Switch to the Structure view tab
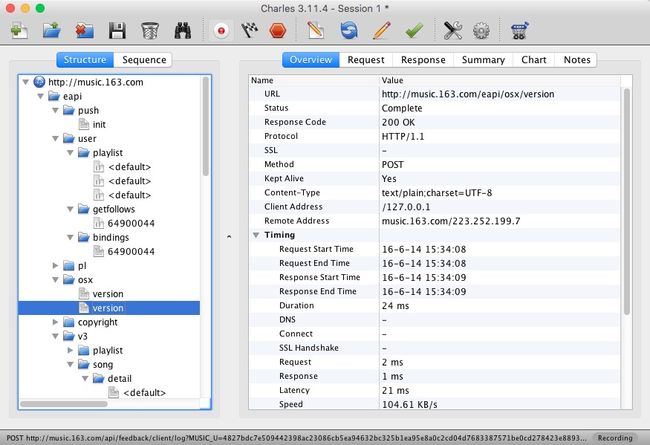This screenshot has width=650, height=445. (x=85, y=60)
